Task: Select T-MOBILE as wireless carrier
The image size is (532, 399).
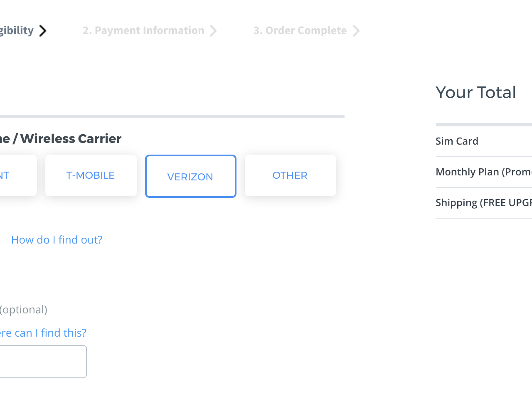Action: tap(91, 175)
